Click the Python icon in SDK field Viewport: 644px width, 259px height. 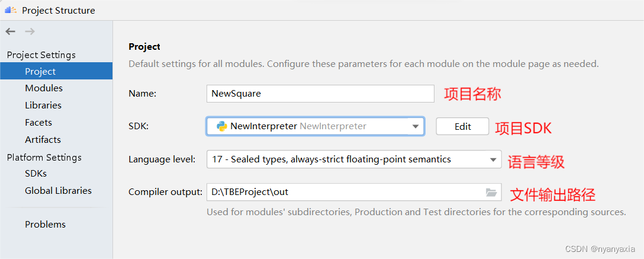tap(222, 126)
